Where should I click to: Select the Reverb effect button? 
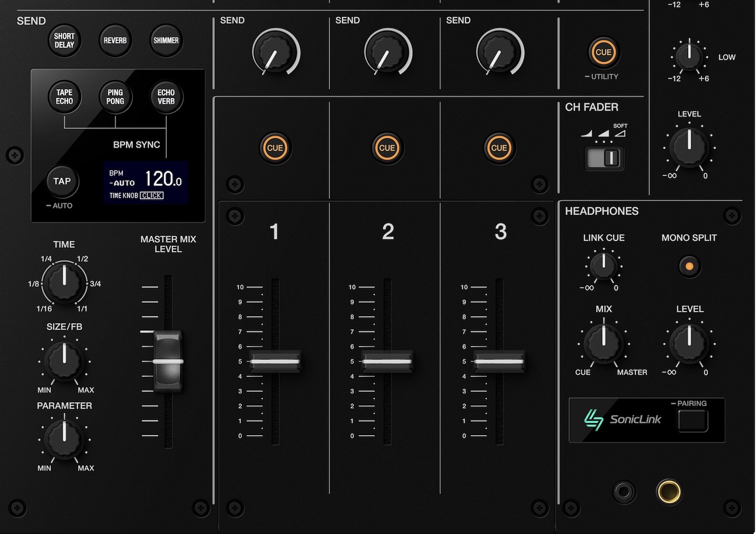click(x=115, y=40)
